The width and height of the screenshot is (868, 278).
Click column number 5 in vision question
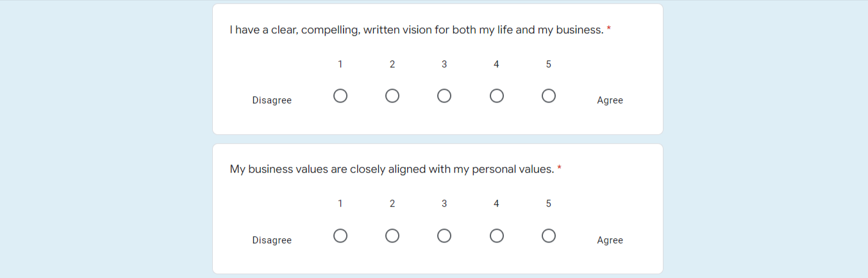(548, 64)
